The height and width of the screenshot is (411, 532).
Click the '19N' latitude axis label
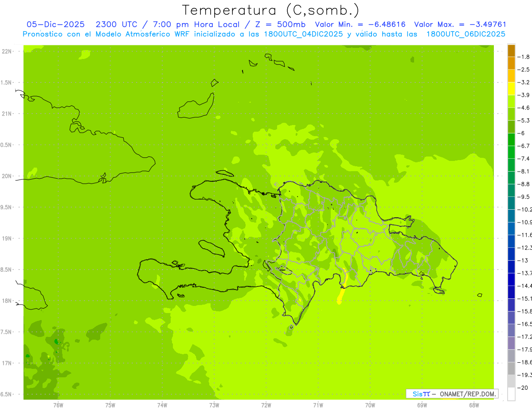(6, 239)
